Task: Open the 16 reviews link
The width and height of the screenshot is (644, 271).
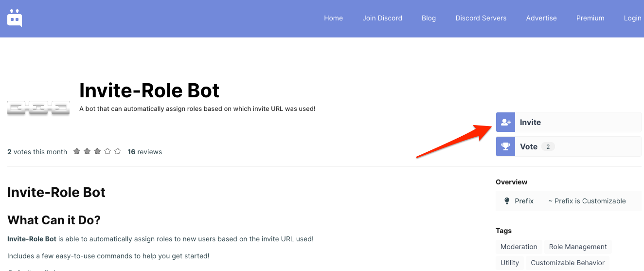Action: point(144,152)
